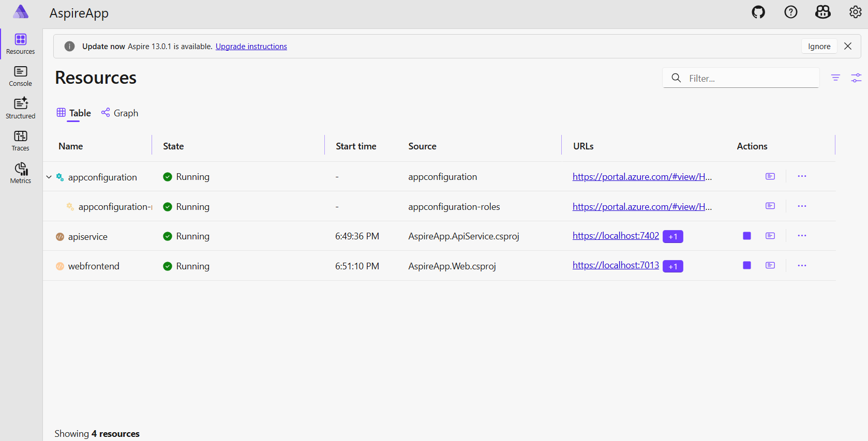Click the Ignore button in the banner
The image size is (868, 441).
(819, 47)
